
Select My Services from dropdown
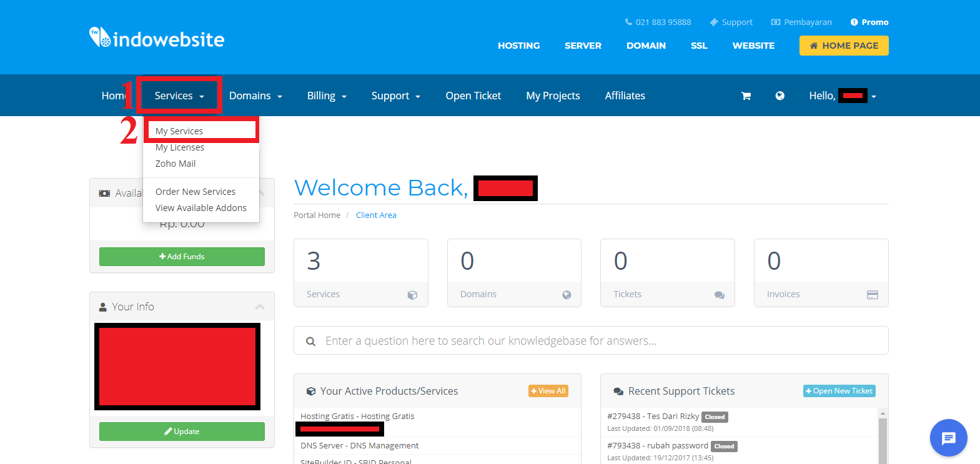(x=179, y=131)
